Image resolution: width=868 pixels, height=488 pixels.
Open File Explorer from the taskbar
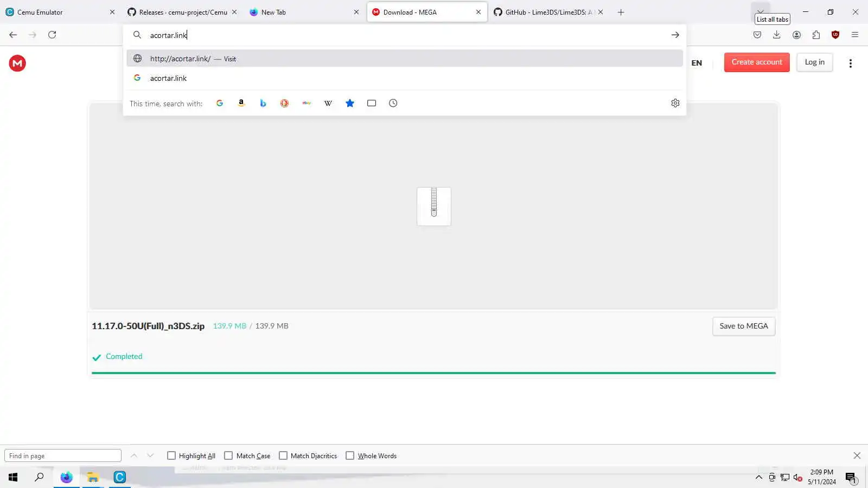pyautogui.click(x=93, y=477)
